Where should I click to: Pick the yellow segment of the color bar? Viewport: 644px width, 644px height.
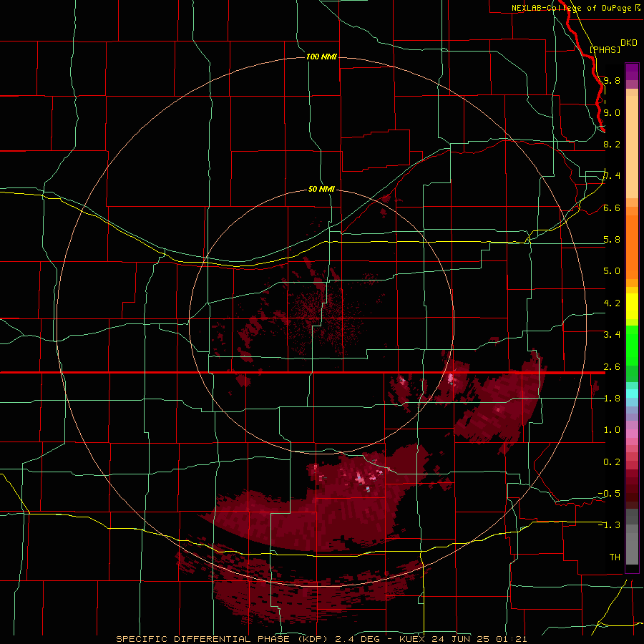point(632,306)
